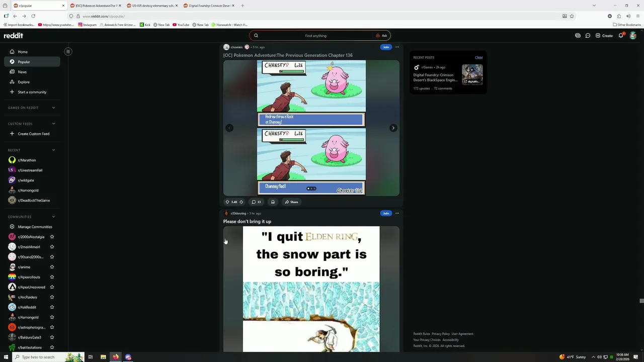
Task: Favorite r/AskReddit with star
Action: coord(52,307)
